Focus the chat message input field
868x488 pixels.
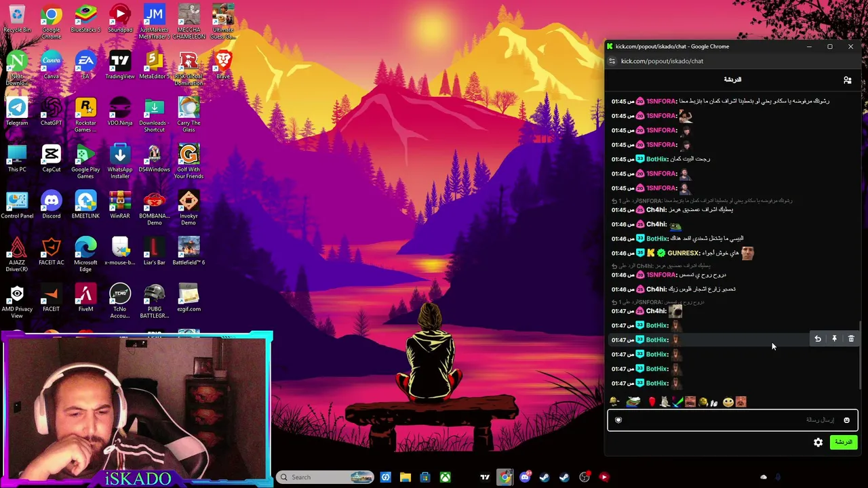(x=732, y=420)
